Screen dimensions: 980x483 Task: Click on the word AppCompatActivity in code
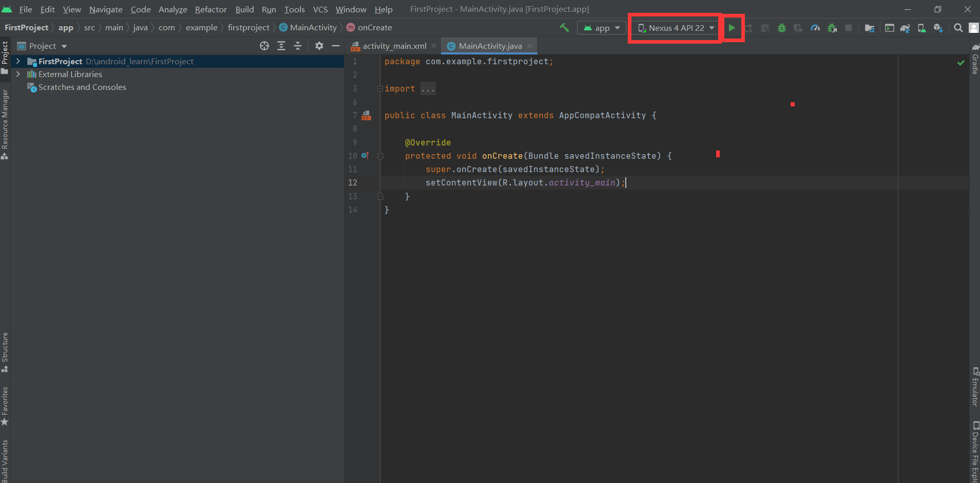pos(602,116)
